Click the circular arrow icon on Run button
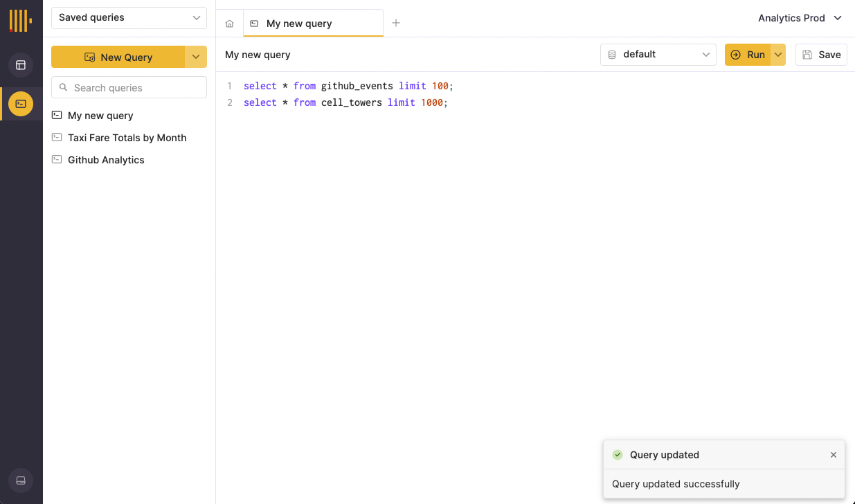The image size is (855, 504). tap(735, 54)
